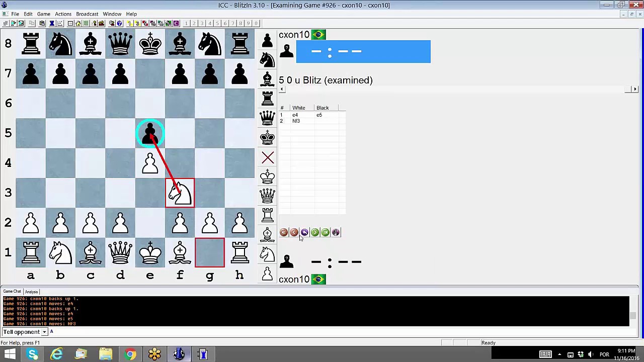Select the white king from piece palette
644x362 pixels.
pyautogui.click(x=267, y=176)
